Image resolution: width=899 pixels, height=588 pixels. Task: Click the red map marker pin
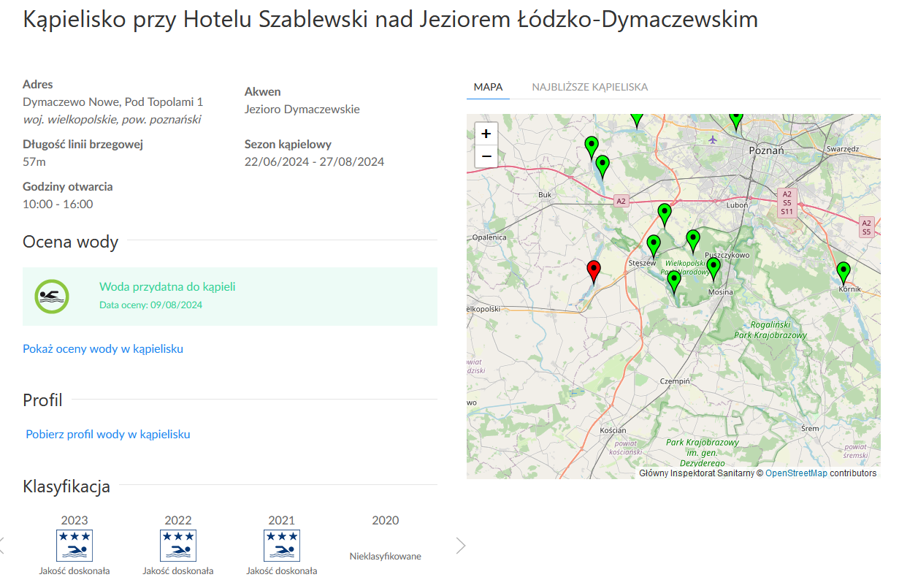594,271
